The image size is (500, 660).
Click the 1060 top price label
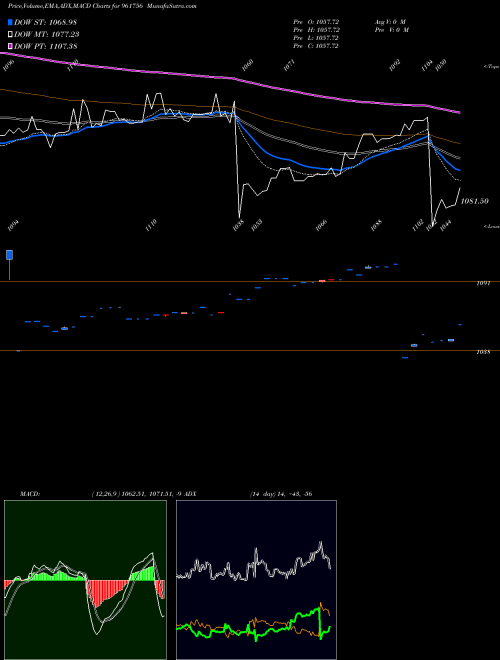click(247, 65)
